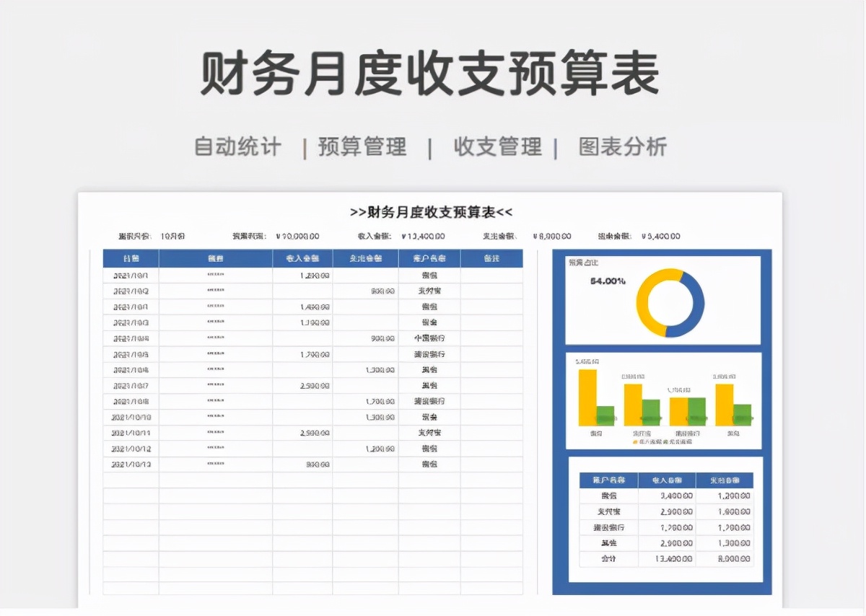The height and width of the screenshot is (616, 866).
Task: Click the 支出金额 column header
Action: 364,258
